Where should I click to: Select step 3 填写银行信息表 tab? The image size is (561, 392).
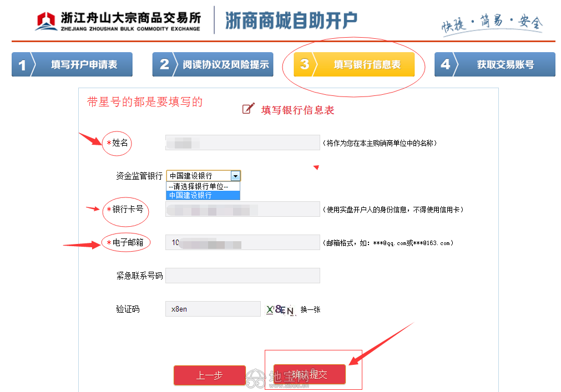click(x=354, y=64)
